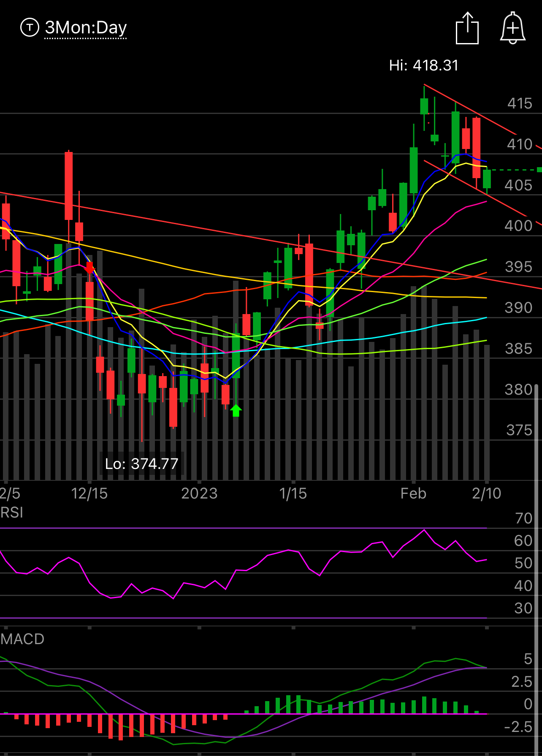Viewport: 542px width, 756px height.
Task: Tap the share chart icon
Action: click(x=467, y=28)
